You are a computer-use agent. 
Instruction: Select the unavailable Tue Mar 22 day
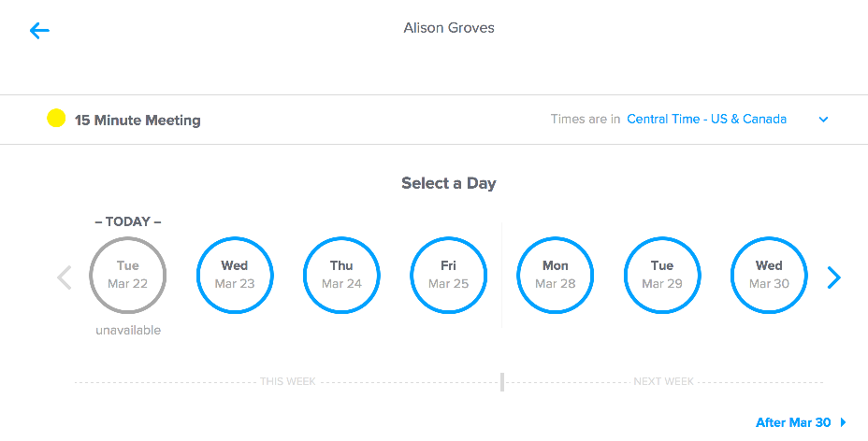pyautogui.click(x=128, y=276)
